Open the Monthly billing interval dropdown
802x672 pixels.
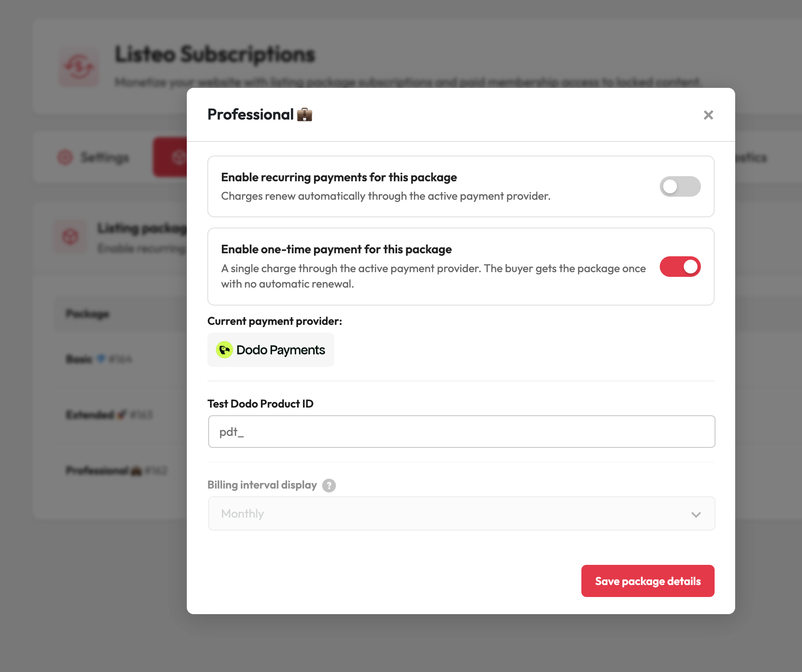pyautogui.click(x=461, y=513)
